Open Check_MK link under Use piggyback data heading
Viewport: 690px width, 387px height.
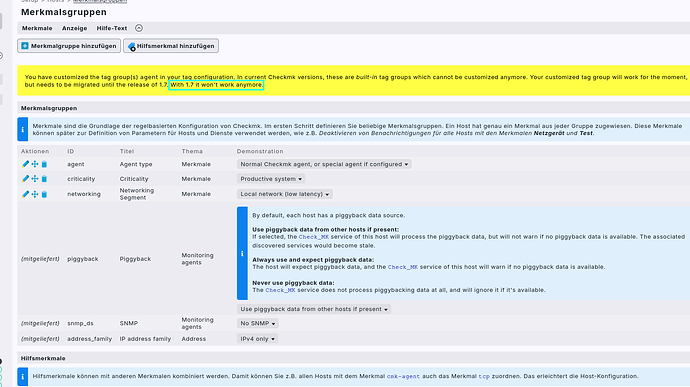click(314, 237)
